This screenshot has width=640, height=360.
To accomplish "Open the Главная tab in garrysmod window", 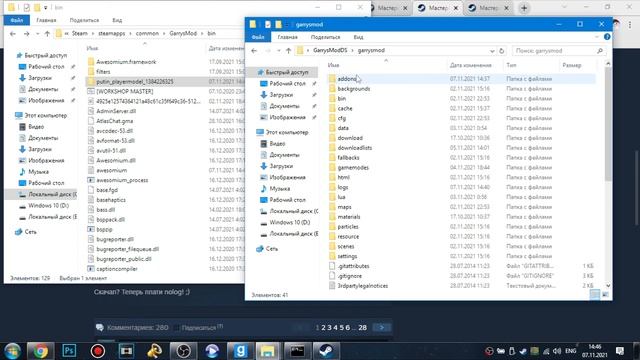I will (x=287, y=37).
